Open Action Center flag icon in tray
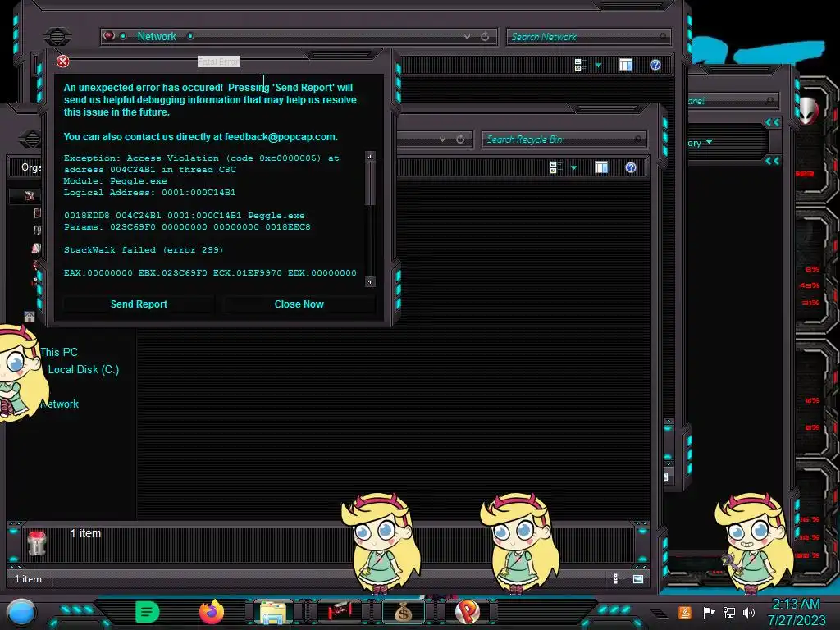840x630 pixels. point(709,612)
